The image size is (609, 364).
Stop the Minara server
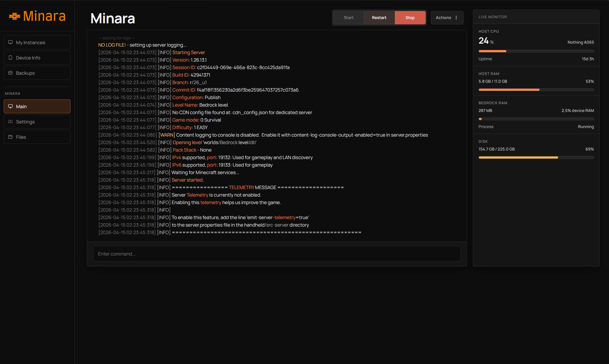pos(410,18)
